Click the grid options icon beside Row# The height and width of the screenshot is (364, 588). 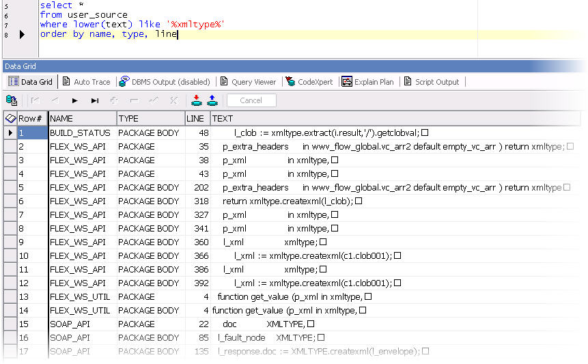click(x=10, y=118)
